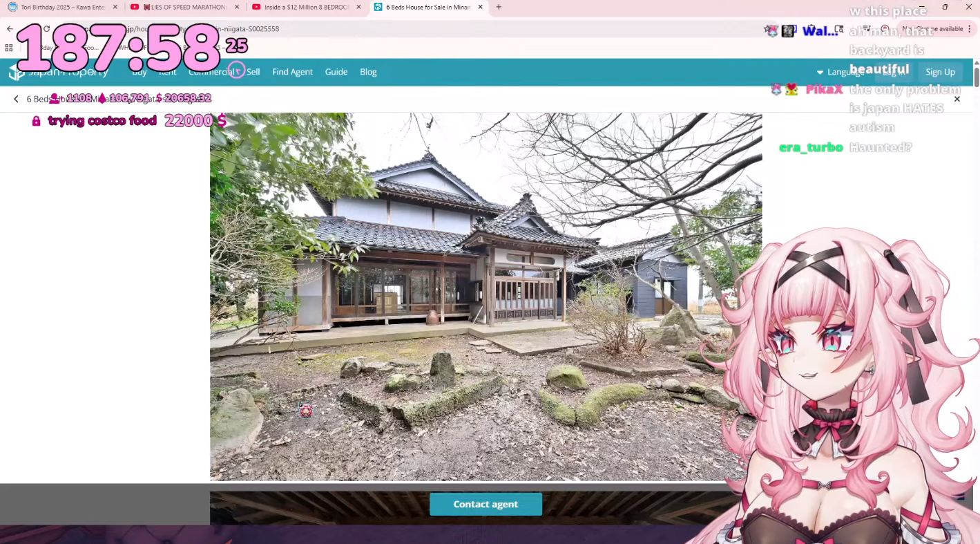Click the page's vertical scrollbar thumb
The image size is (980, 544).
[x=977, y=77]
